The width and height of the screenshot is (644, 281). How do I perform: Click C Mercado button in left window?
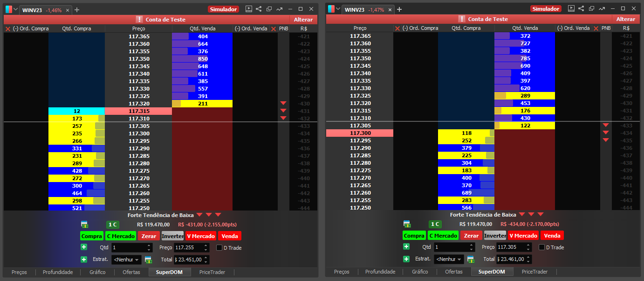point(121,236)
